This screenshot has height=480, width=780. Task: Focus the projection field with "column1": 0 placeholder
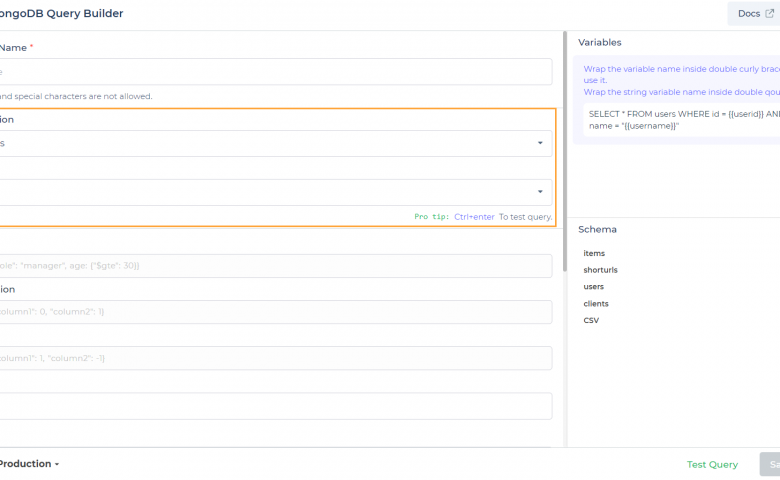click(275, 312)
